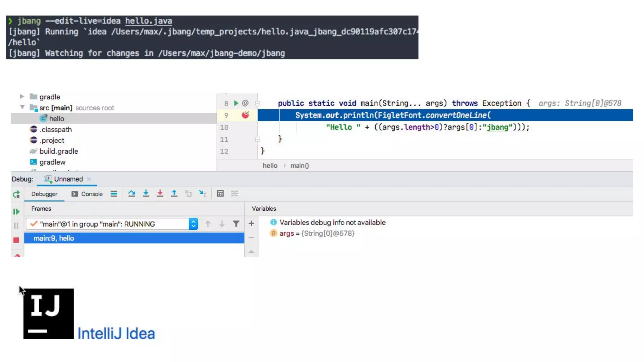Click the Run to Cursor icon
The image size is (644, 362).
tap(203, 194)
